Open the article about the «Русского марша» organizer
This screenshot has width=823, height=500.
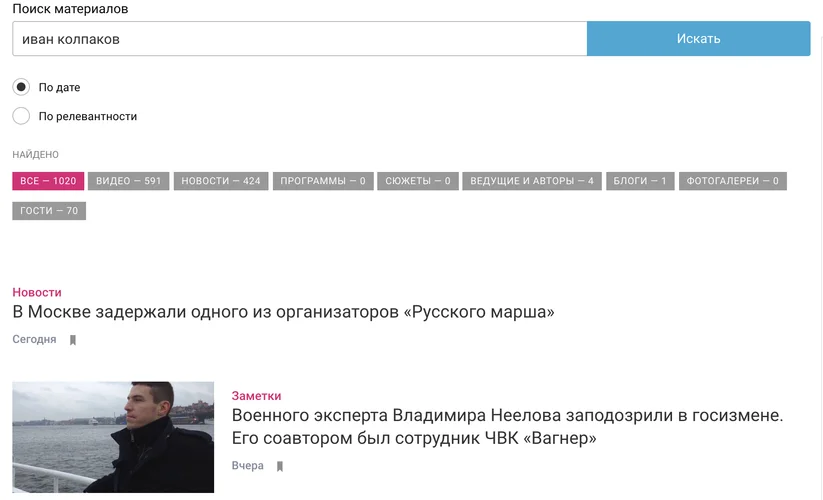click(283, 312)
